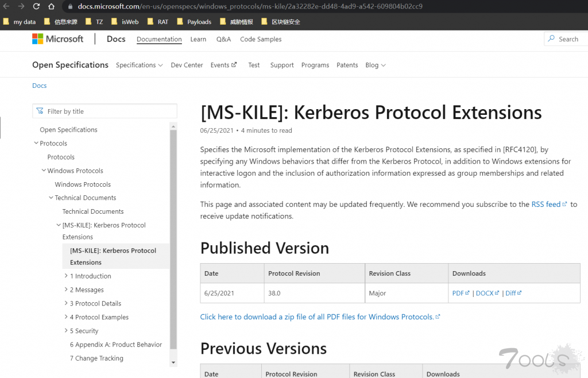This screenshot has width=588, height=378.
Task: Download the DOCX of revision 38.0
Action: (488, 293)
